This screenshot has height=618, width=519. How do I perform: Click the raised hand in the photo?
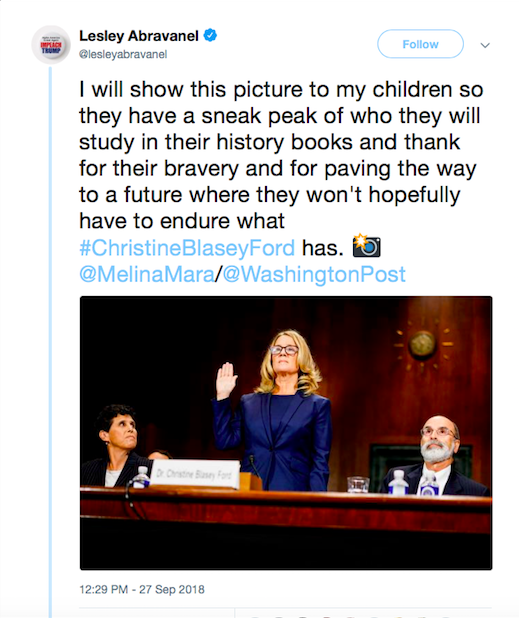click(226, 381)
